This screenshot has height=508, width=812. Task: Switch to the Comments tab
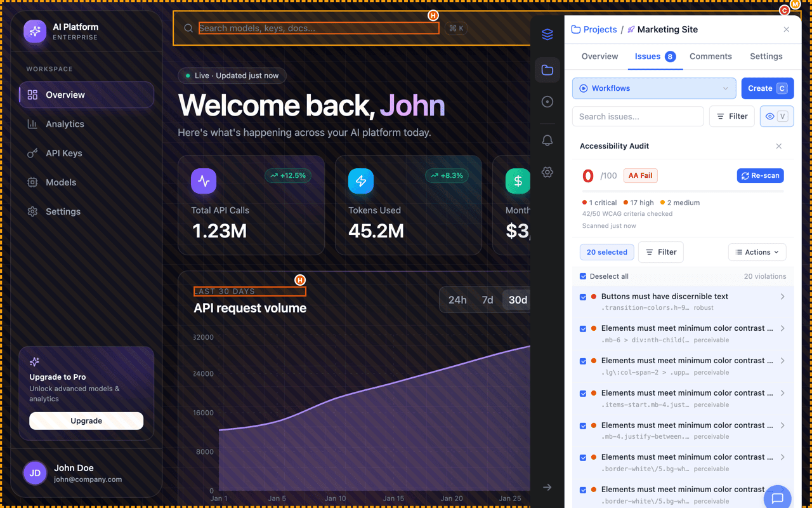[710, 57]
